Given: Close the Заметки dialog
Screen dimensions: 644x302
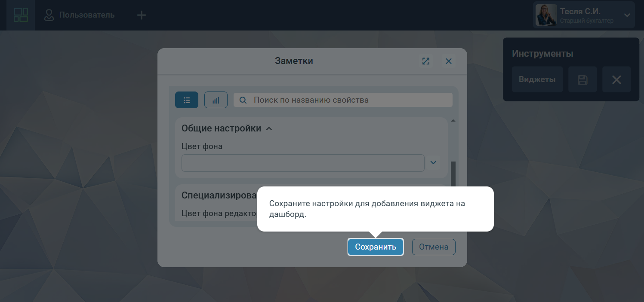Looking at the screenshot, I should [448, 61].
